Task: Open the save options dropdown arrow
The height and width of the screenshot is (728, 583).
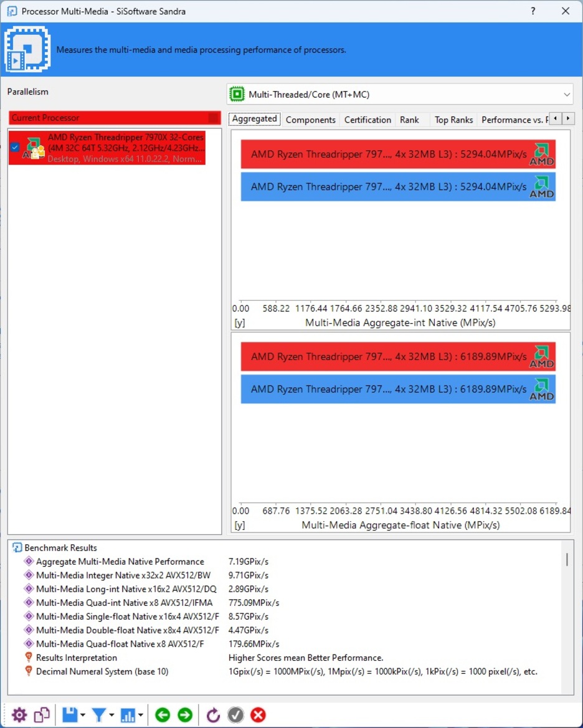Action: point(83,715)
